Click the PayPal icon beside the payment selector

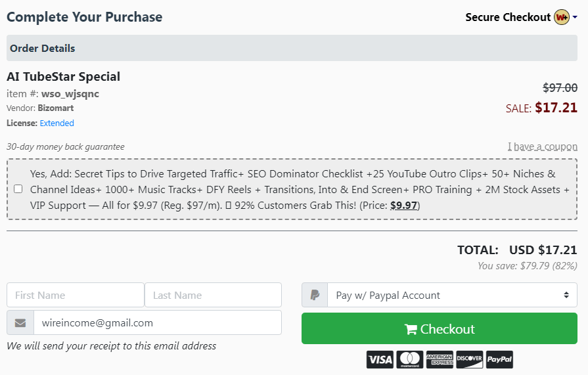(x=315, y=295)
